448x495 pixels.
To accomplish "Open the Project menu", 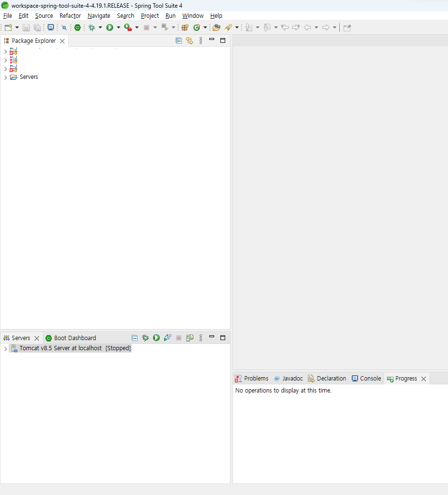I will click(150, 16).
